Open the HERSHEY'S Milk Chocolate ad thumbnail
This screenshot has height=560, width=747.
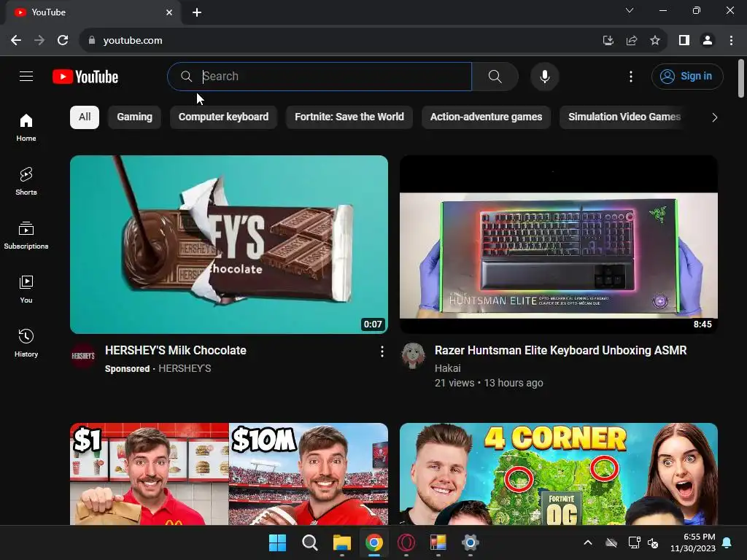(x=229, y=244)
